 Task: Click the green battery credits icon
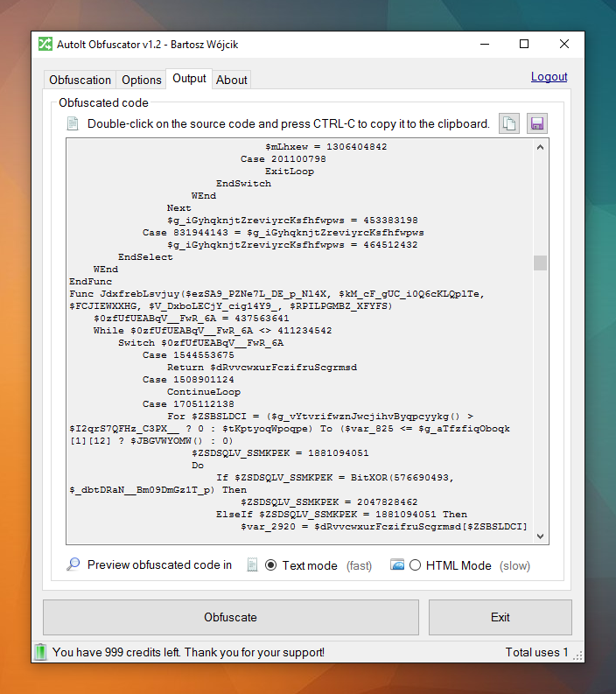tap(40, 652)
